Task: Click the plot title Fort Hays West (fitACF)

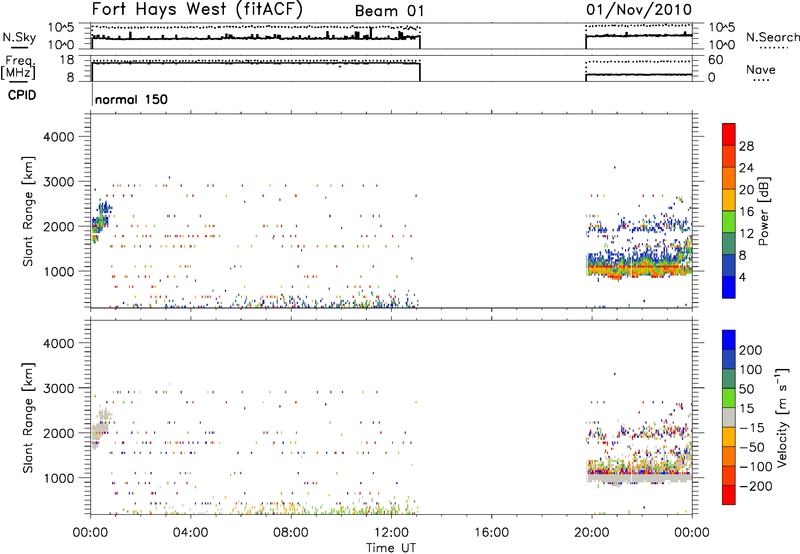Action: pos(197,9)
